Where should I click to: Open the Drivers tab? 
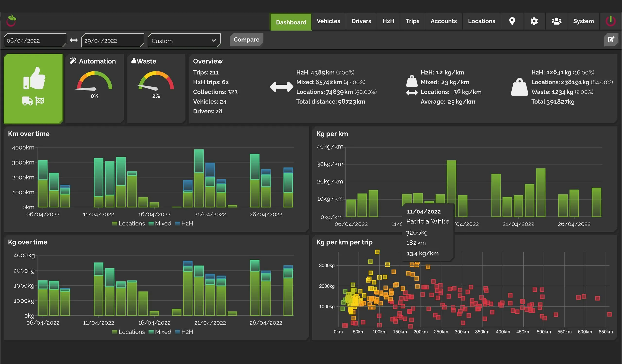tap(361, 21)
